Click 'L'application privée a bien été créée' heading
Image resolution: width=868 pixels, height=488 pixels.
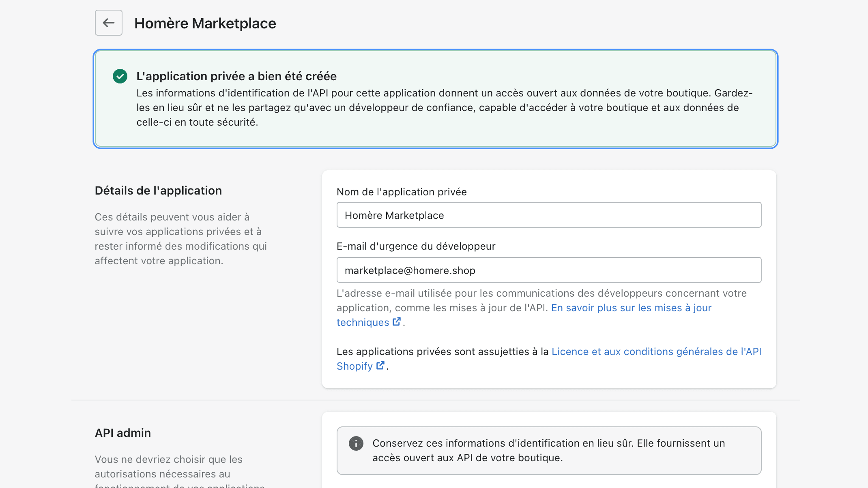[x=236, y=76]
